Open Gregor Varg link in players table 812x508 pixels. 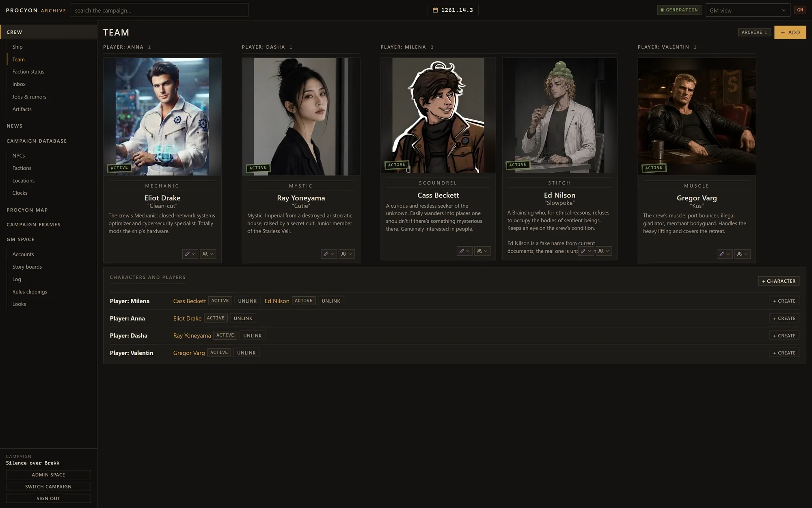coord(189,353)
